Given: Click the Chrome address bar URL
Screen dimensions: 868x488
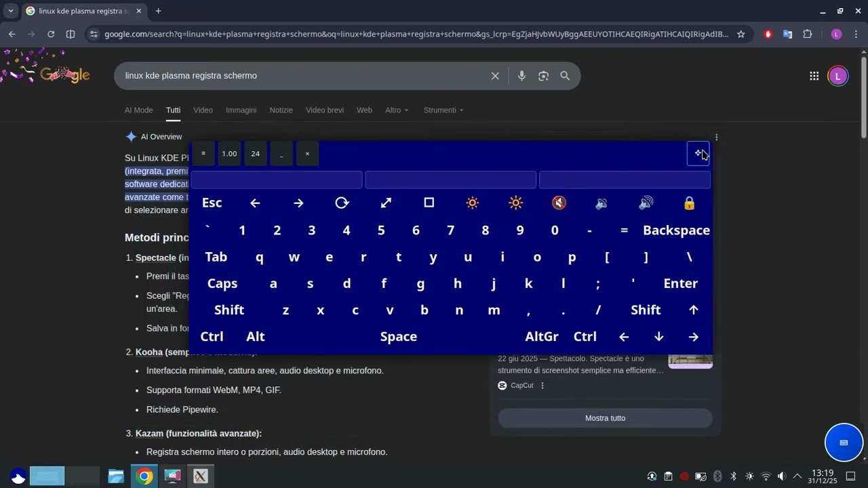Looking at the screenshot, I should click(x=416, y=34).
